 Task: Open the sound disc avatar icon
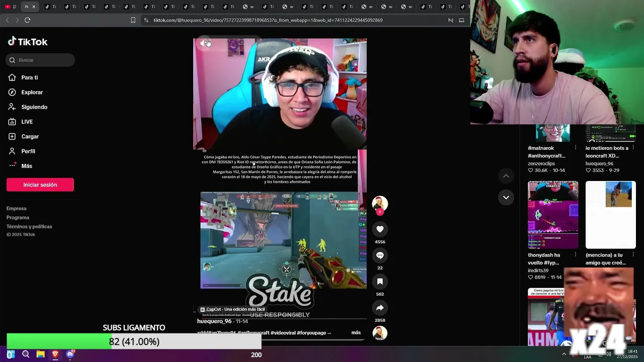380,333
